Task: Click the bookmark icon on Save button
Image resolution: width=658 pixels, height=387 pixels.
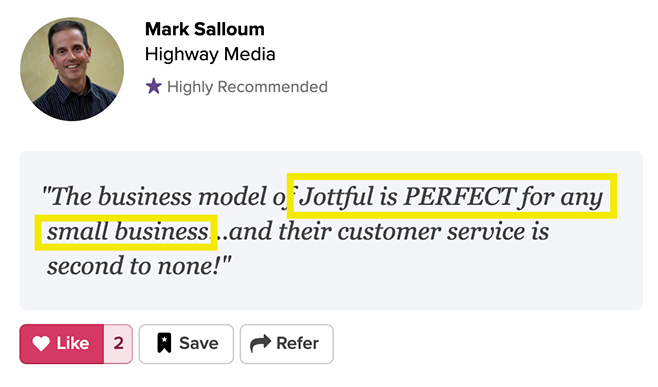Action: tap(164, 343)
